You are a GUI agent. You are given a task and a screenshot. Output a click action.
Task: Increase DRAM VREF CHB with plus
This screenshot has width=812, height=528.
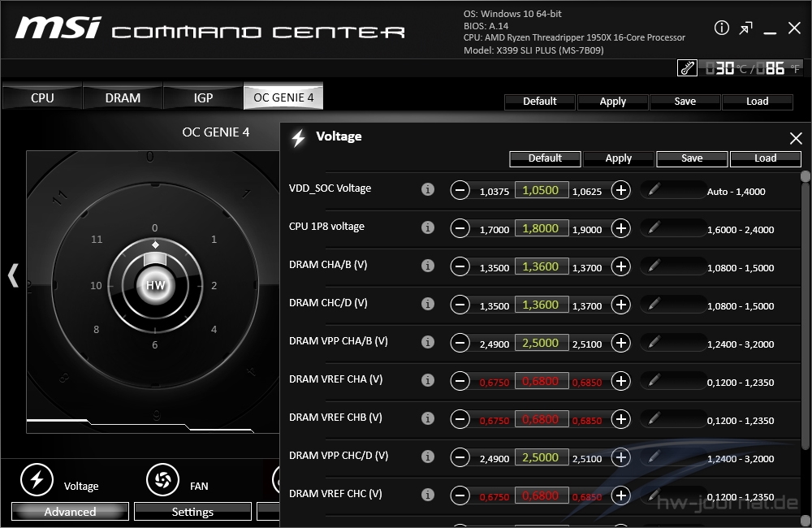[621, 419]
